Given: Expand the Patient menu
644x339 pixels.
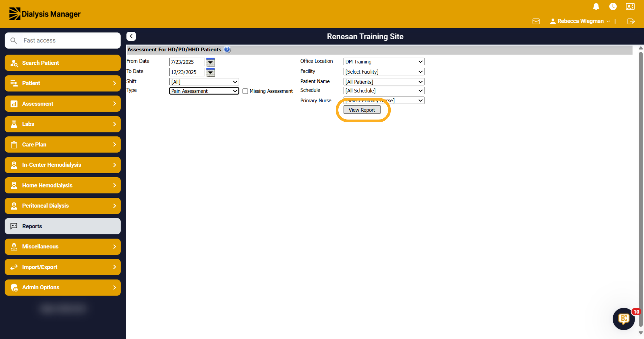Looking at the screenshot, I should pos(63,83).
